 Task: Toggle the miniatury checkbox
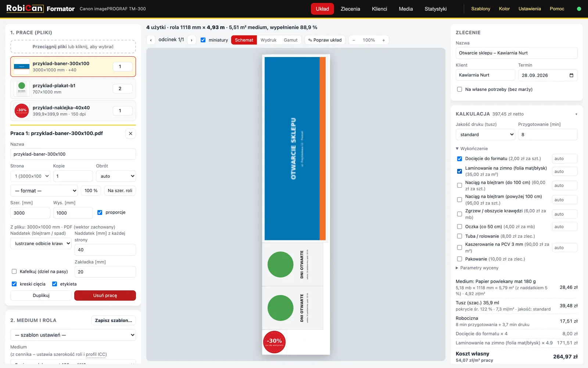pos(203,40)
